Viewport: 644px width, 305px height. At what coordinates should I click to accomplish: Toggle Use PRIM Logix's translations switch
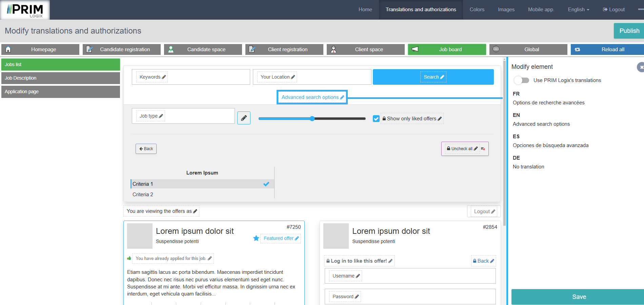(521, 80)
